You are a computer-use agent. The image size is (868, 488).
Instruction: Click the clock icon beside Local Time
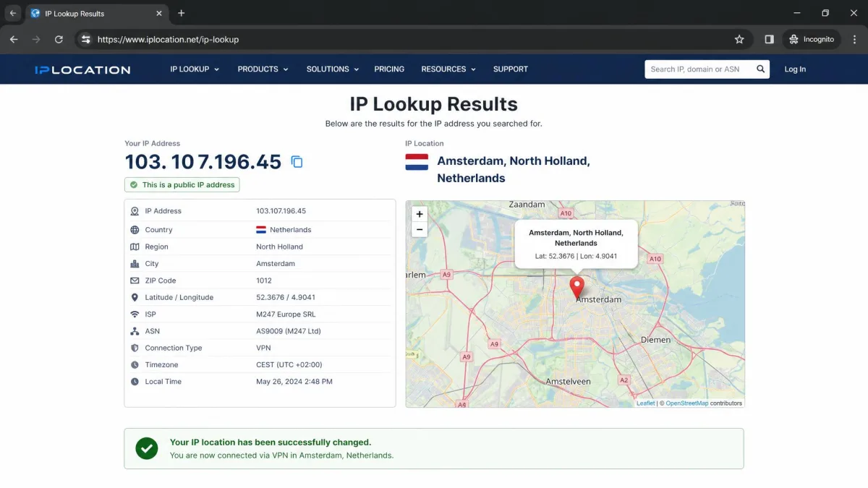point(135,382)
